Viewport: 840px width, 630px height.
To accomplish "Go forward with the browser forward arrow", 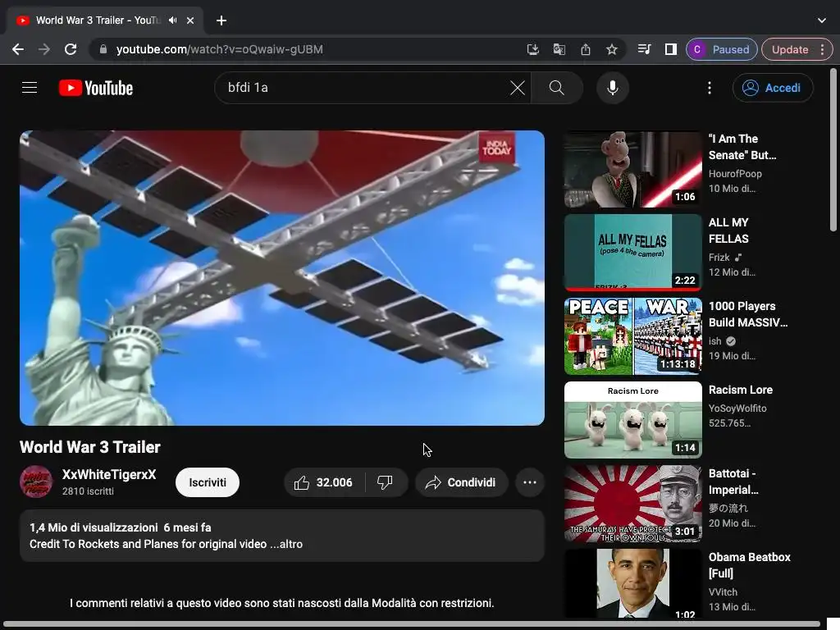I will (x=44, y=49).
